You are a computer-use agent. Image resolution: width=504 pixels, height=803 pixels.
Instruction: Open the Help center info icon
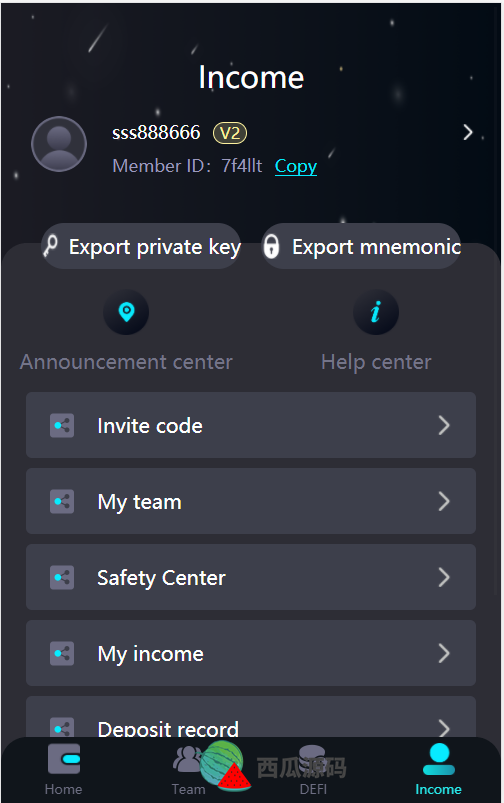point(376,312)
